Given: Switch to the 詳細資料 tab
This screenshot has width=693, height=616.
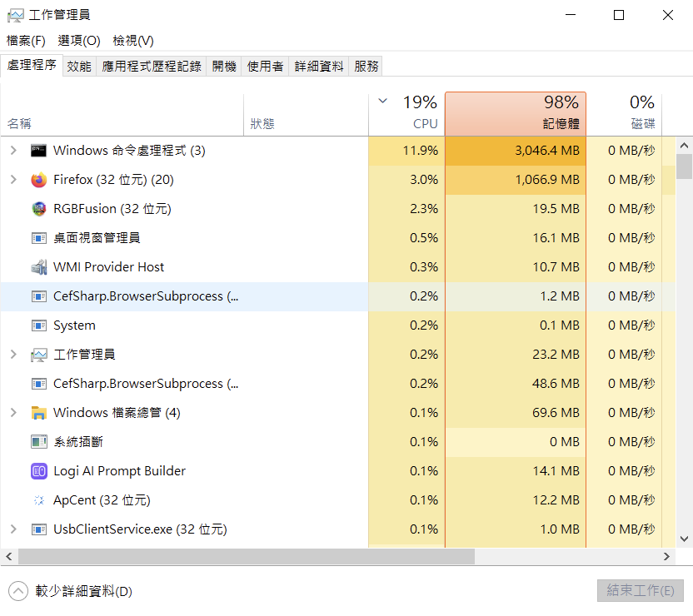Looking at the screenshot, I should pyautogui.click(x=319, y=67).
